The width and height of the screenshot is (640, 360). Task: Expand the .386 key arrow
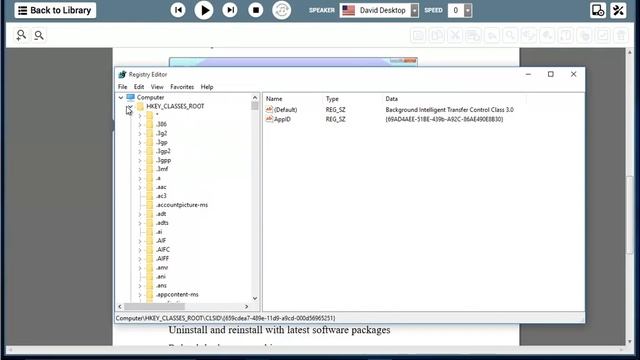point(140,124)
